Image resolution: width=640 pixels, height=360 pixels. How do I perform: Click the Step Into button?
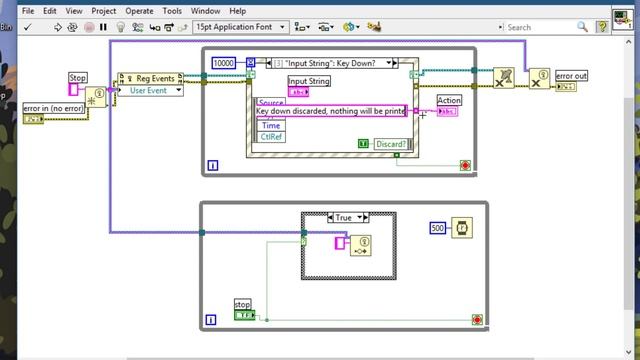tap(155, 27)
